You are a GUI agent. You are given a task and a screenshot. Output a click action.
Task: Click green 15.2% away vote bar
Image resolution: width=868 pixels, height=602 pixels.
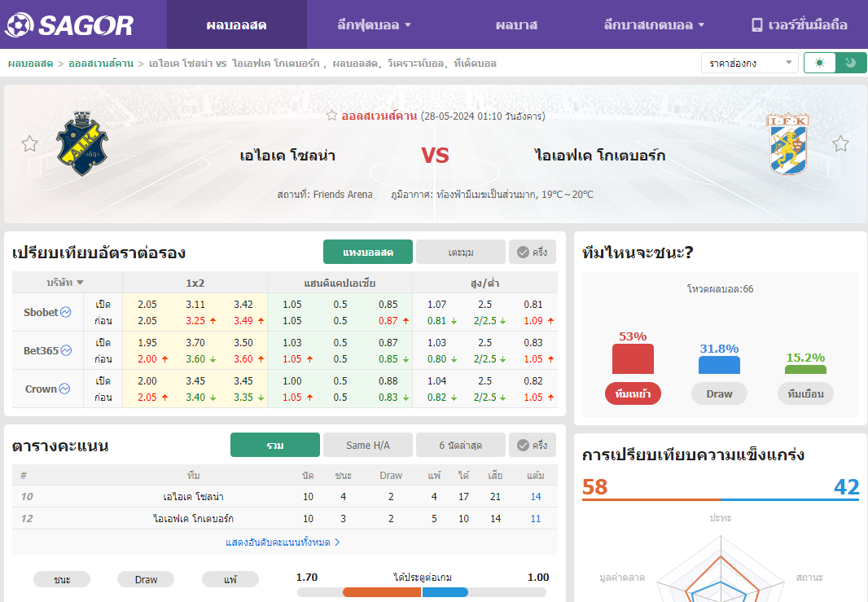tap(805, 369)
